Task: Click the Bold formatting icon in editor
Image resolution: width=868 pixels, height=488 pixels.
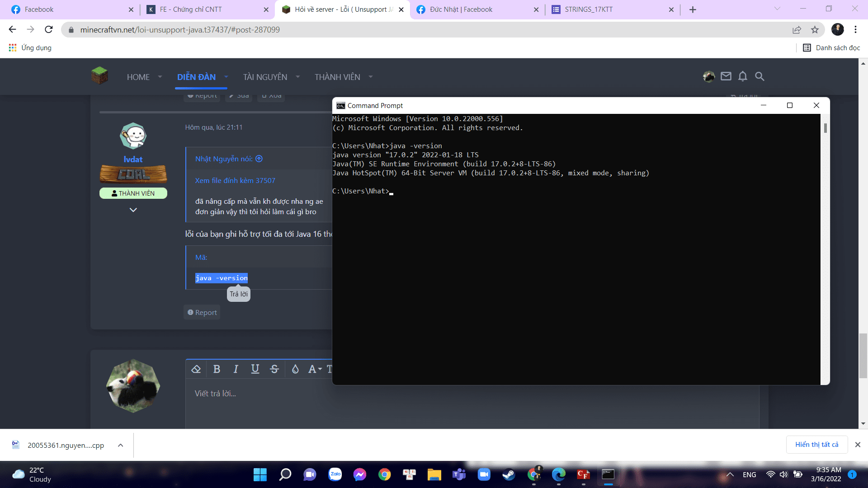Action: [217, 369]
